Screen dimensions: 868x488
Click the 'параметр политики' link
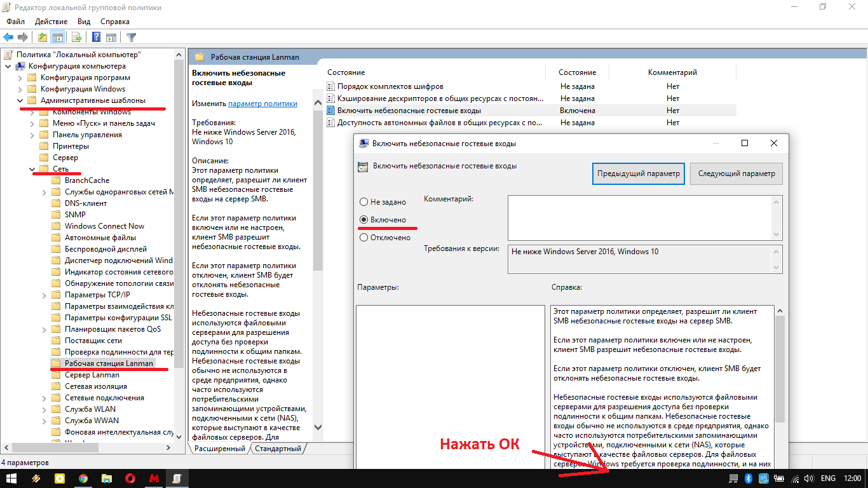(x=262, y=104)
